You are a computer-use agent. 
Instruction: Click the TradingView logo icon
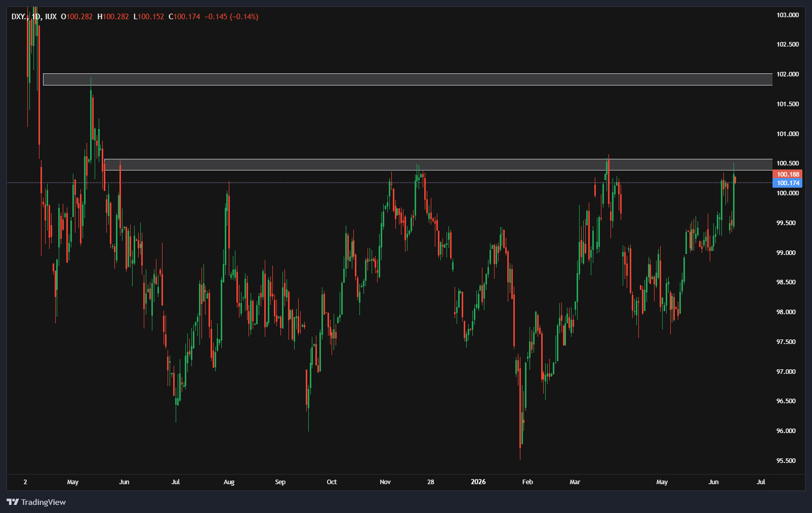(13, 502)
